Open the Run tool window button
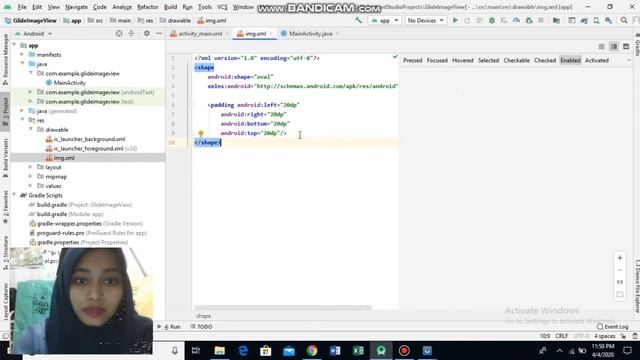This screenshot has width=640, height=360. point(169,327)
